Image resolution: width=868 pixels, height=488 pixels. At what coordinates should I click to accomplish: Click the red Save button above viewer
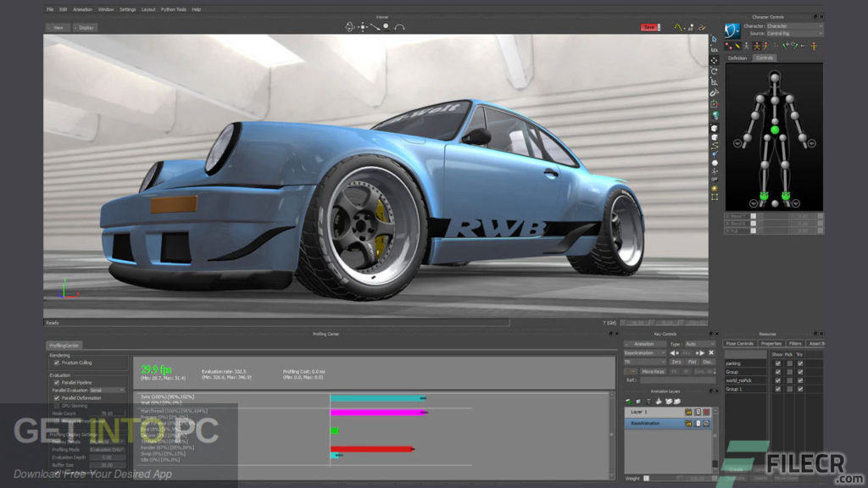pos(649,27)
